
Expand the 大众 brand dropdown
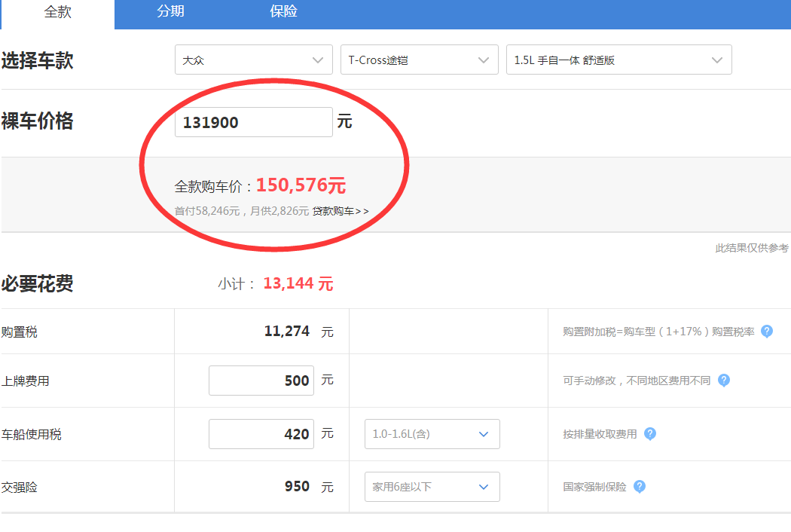(x=254, y=60)
